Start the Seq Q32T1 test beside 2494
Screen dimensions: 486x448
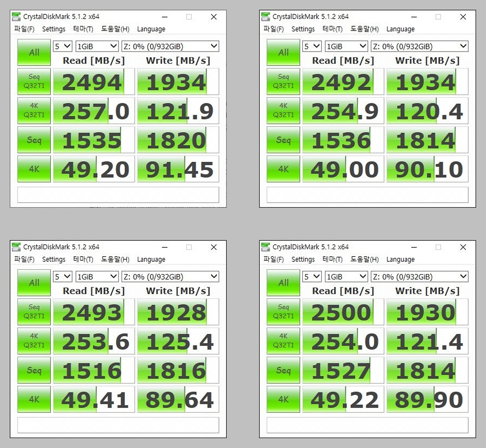click(x=34, y=81)
